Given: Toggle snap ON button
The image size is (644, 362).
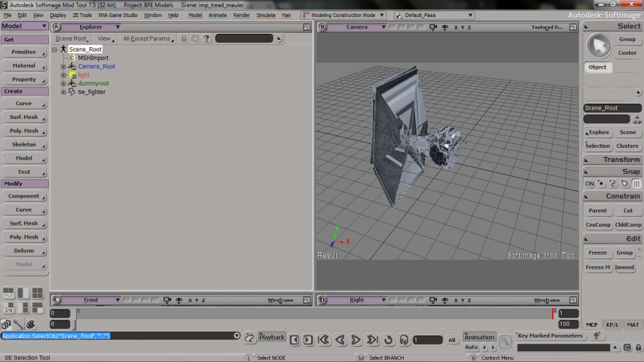Looking at the screenshot, I should click(x=589, y=183).
